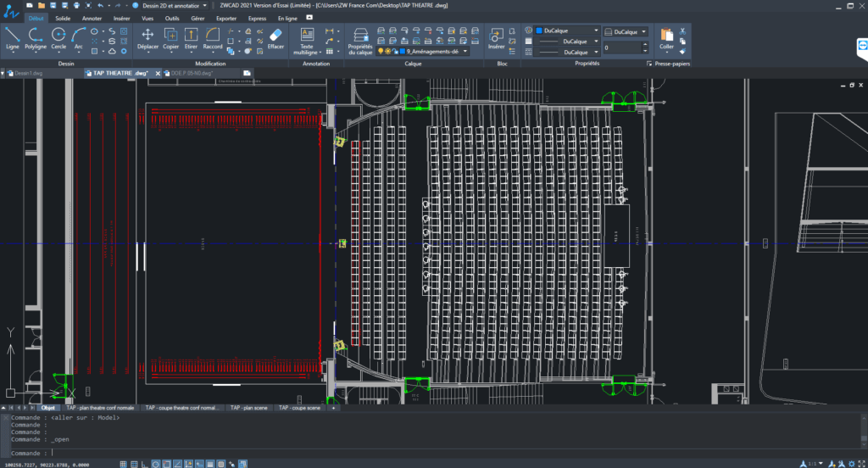Toggle polar tracking in status bar
Viewport: 868px width, 468px height.
[x=156, y=464]
